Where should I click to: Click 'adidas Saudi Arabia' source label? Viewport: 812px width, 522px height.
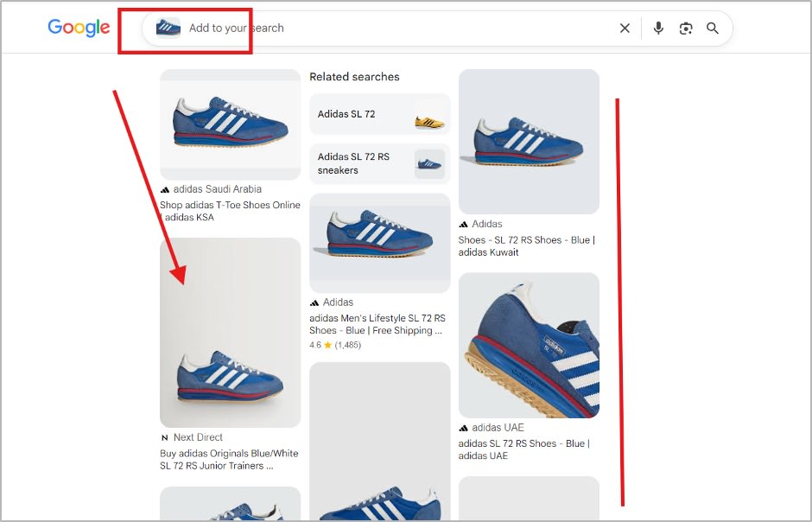click(218, 189)
